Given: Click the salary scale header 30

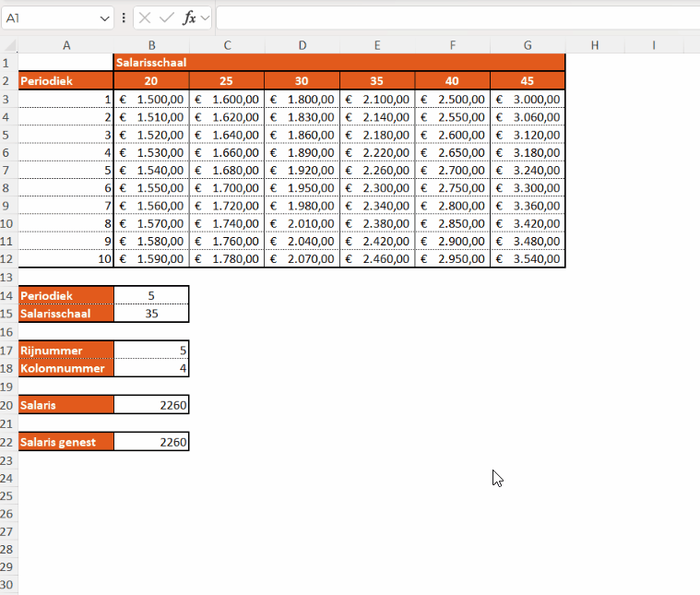Looking at the screenshot, I should point(303,81).
